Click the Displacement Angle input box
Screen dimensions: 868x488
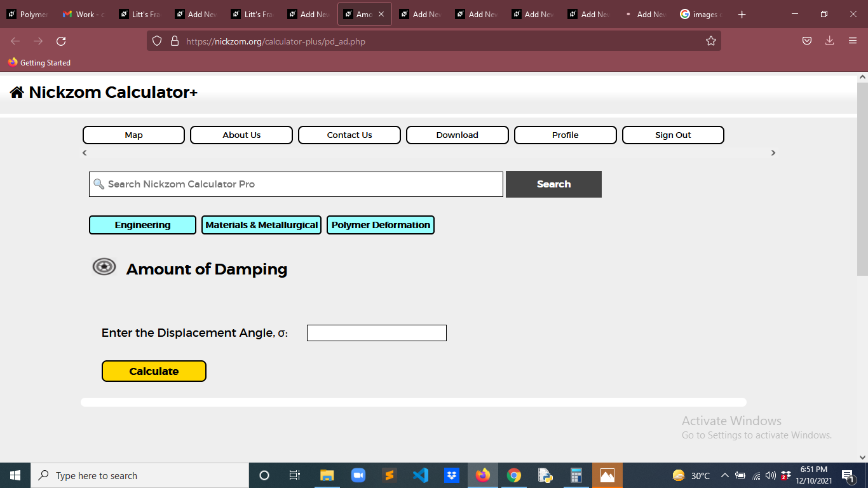(x=377, y=333)
